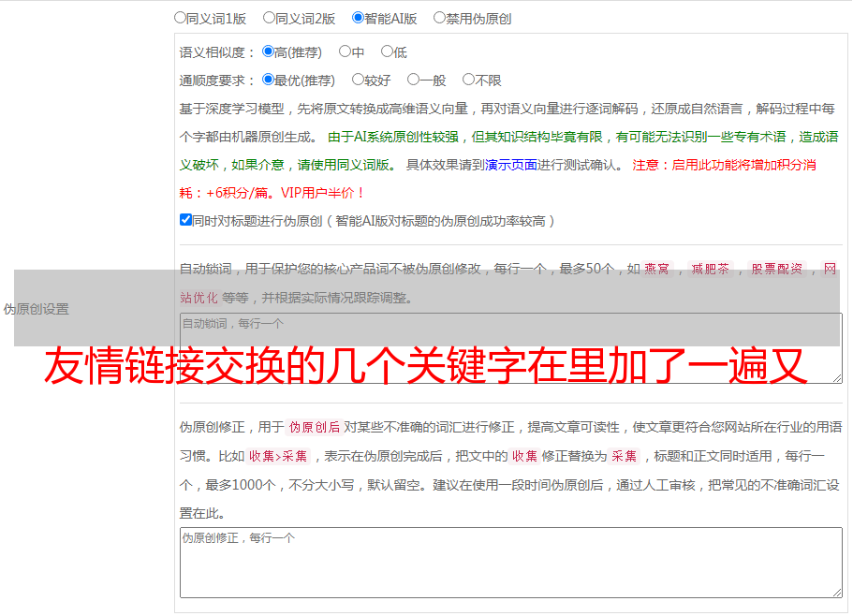Set 通顺度要求 to 不限
Viewport: 853px width, 616px height.
coord(468,80)
